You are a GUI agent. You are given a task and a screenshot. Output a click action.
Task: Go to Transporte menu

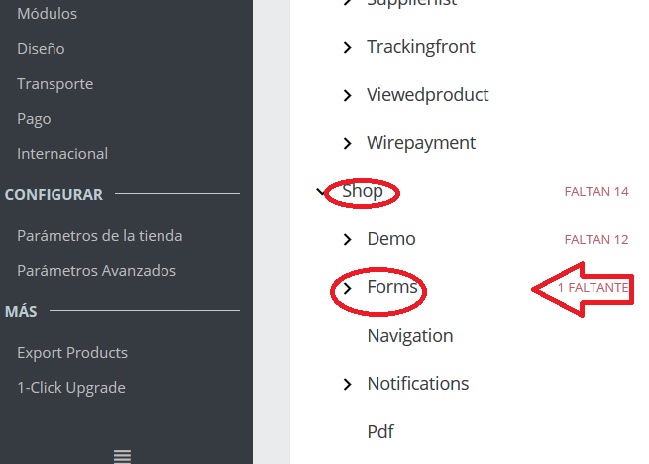point(55,84)
